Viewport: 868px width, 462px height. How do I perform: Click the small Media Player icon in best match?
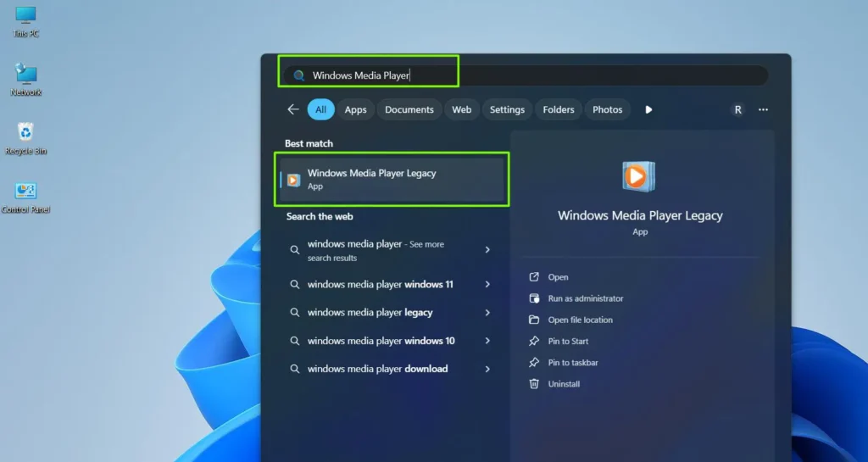292,180
